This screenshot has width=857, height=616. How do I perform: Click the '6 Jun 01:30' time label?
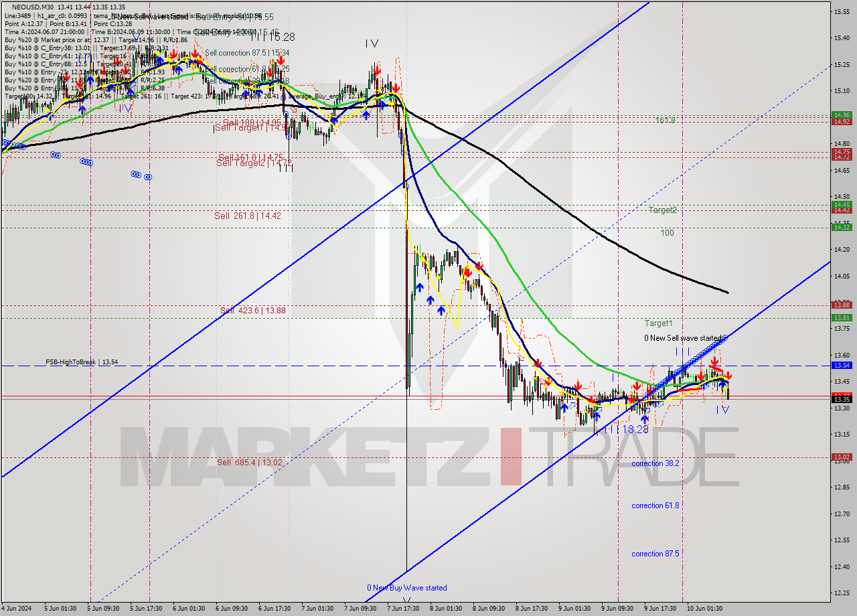tap(188, 609)
